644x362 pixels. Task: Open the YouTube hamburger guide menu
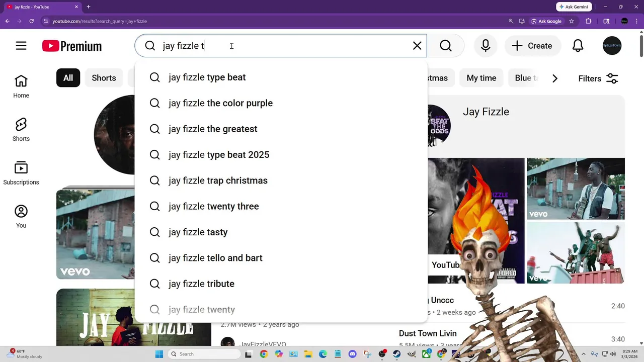[x=21, y=46]
